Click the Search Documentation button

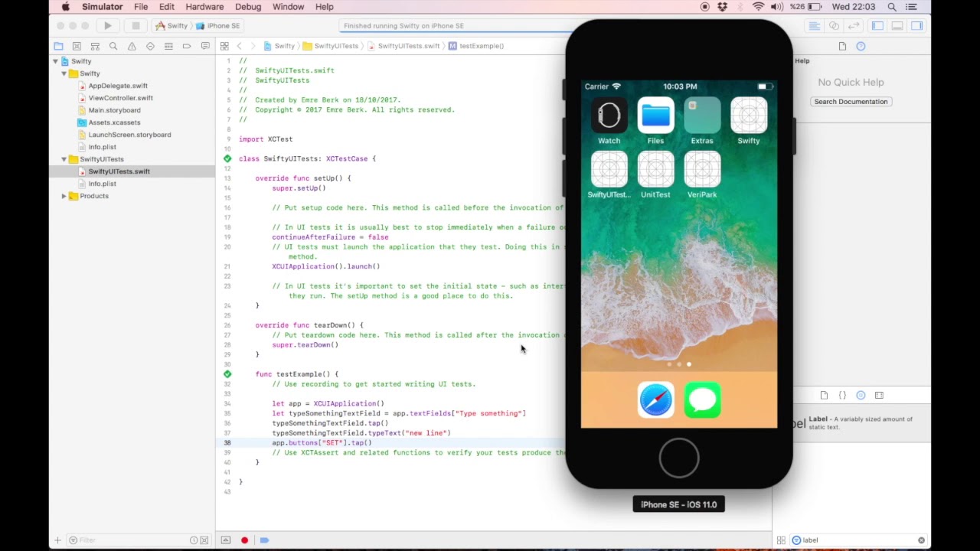click(851, 101)
